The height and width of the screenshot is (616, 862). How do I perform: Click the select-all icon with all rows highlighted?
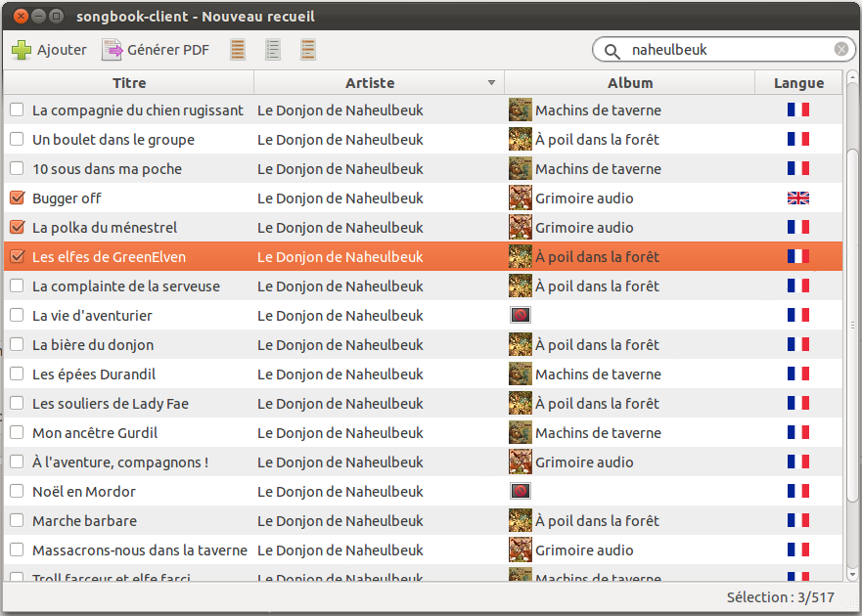(x=238, y=50)
